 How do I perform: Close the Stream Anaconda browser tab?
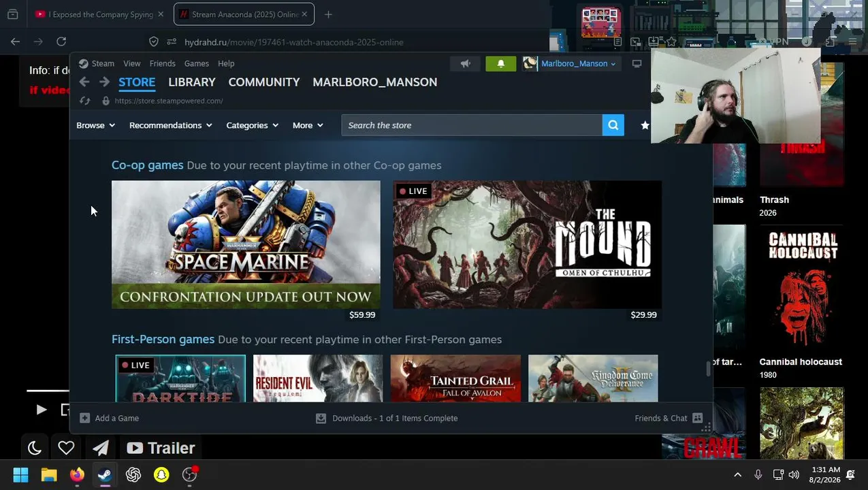point(304,14)
